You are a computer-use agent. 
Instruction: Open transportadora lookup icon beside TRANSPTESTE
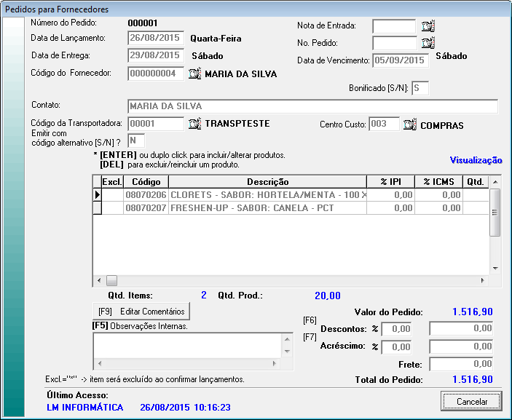194,124
